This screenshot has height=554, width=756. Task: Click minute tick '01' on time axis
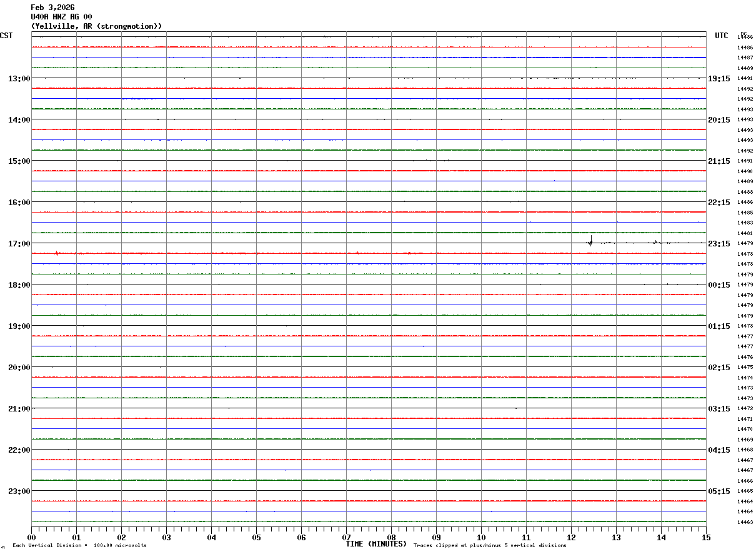coord(76,537)
